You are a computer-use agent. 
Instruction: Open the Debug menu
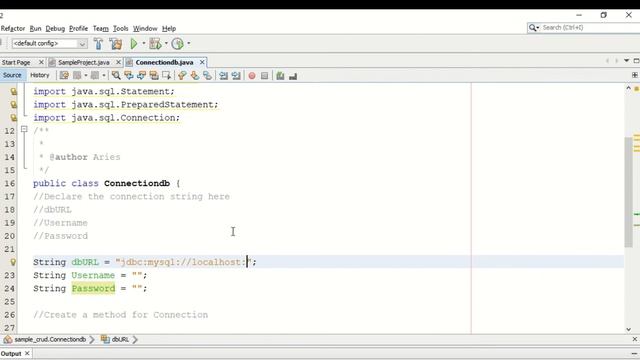pos(55,29)
